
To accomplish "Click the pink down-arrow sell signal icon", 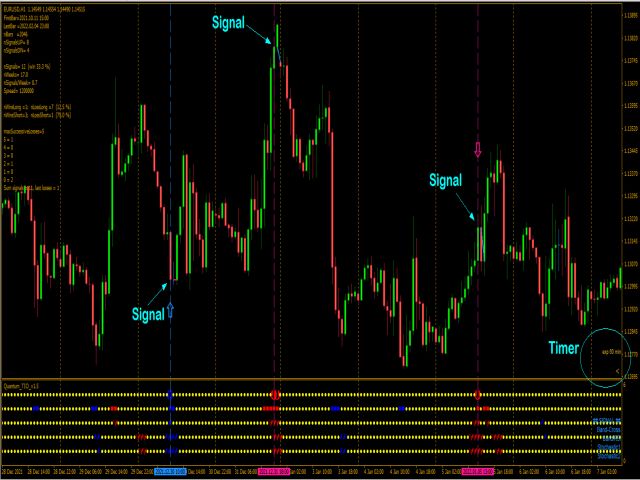I will [x=478, y=149].
